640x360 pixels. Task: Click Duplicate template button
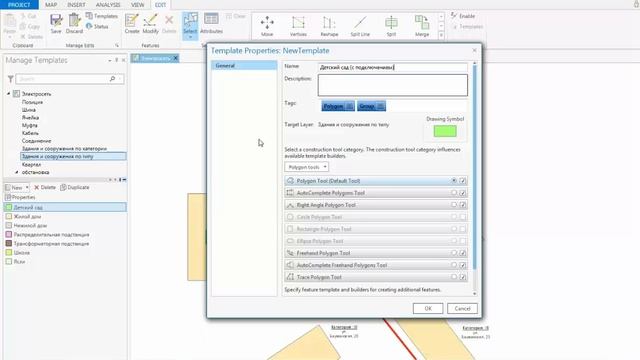[x=75, y=187]
